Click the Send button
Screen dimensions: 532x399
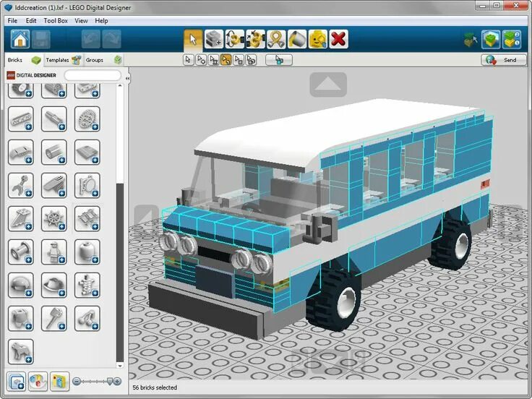pyautogui.click(x=504, y=60)
